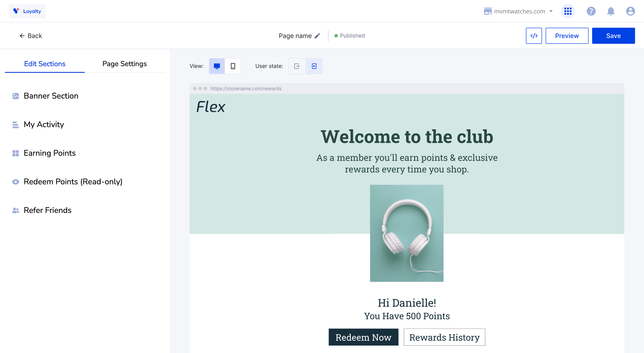
Task: Open the user account profile icon
Action: 630,11
